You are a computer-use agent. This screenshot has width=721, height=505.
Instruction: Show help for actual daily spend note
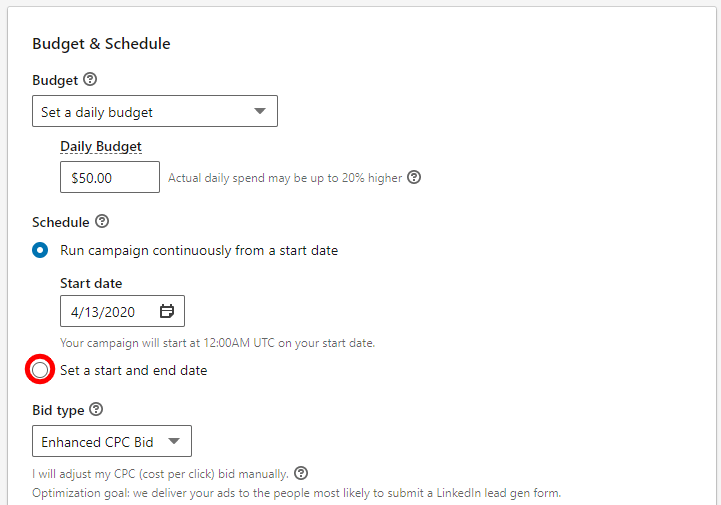tap(414, 177)
